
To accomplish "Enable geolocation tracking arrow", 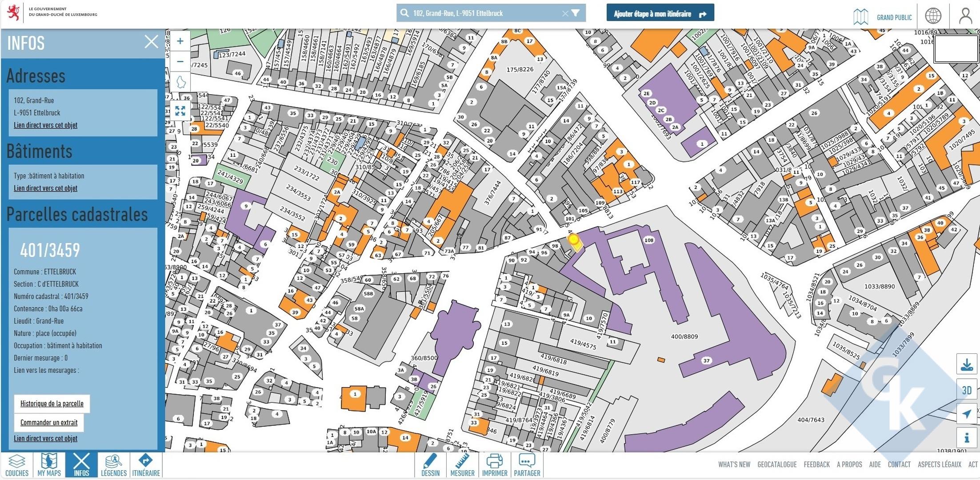I will click(967, 414).
